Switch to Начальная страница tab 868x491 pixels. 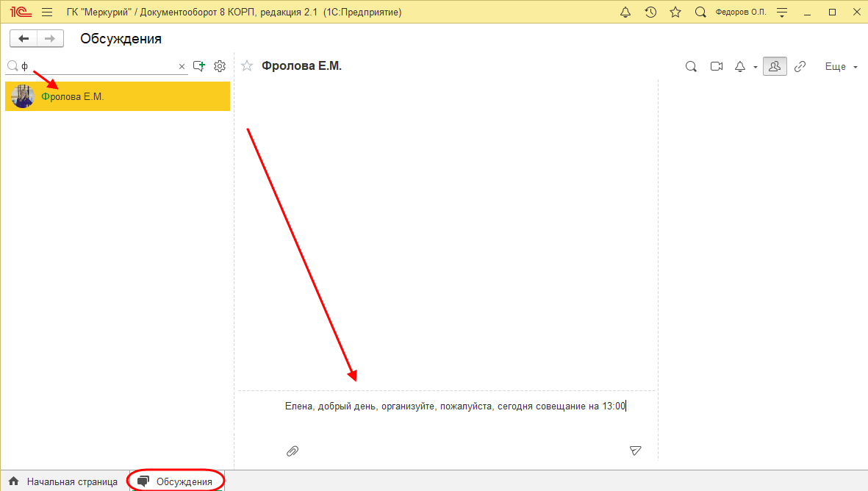63,481
